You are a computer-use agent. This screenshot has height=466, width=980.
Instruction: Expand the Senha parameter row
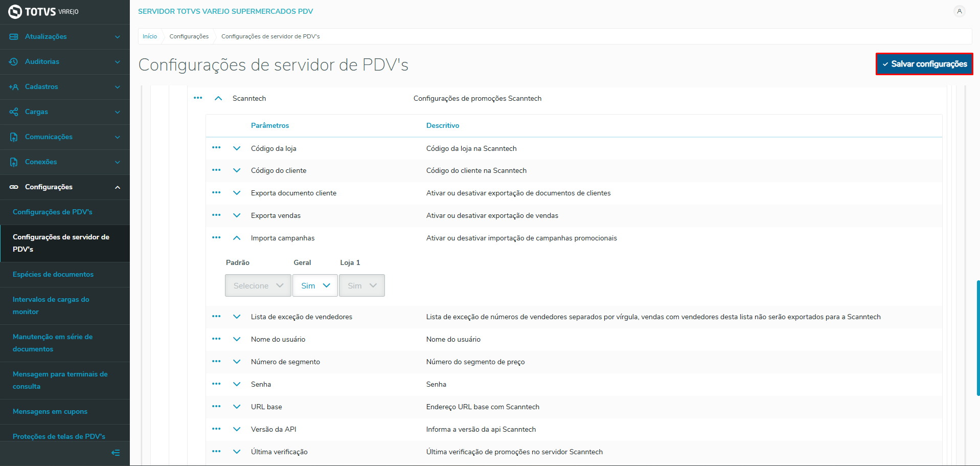(237, 384)
